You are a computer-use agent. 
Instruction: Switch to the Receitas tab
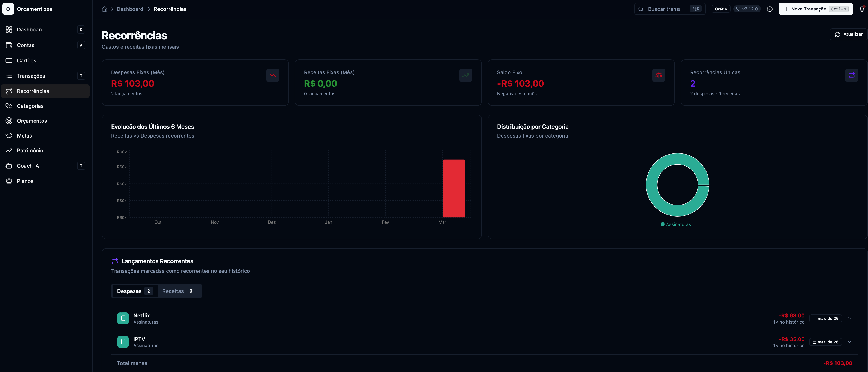pyautogui.click(x=178, y=291)
